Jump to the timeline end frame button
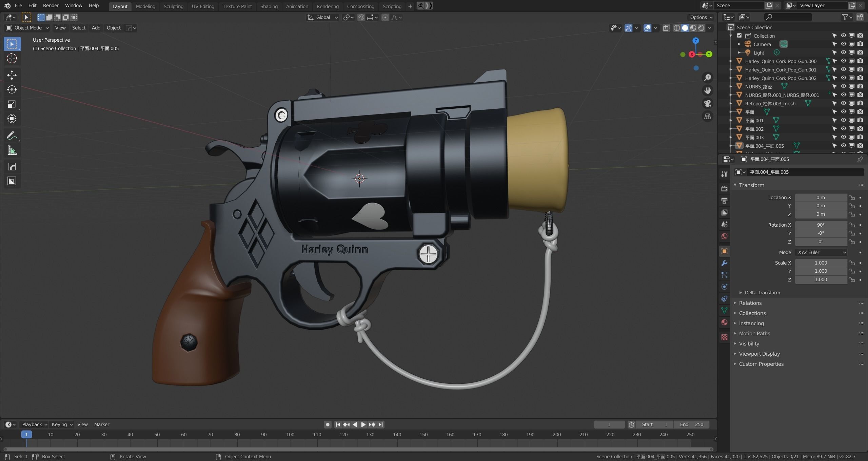The image size is (868, 461). 380,424
